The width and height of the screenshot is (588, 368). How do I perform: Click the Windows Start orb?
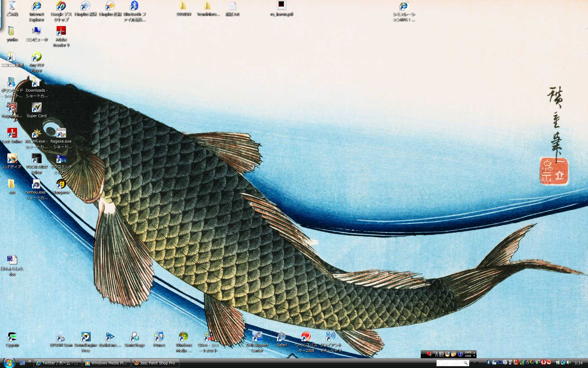[9, 362]
